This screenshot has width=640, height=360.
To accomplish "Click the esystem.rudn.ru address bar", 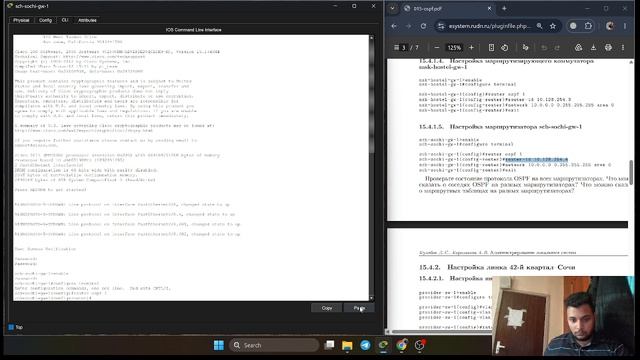I will pos(490,26).
